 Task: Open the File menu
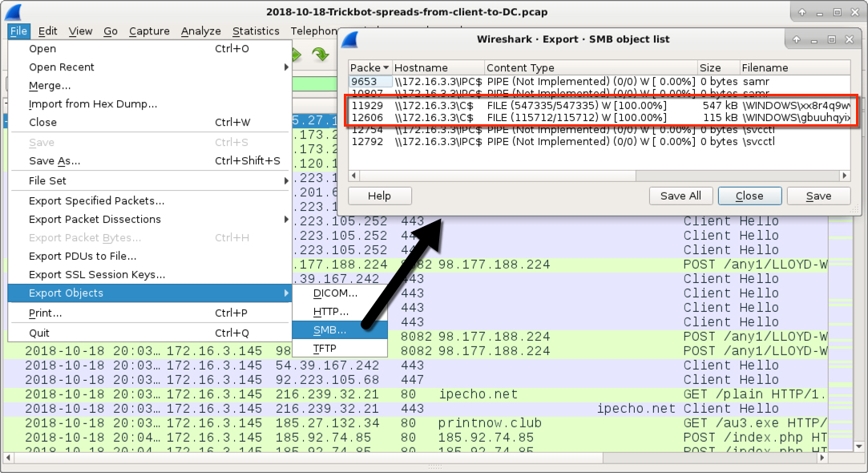point(18,31)
